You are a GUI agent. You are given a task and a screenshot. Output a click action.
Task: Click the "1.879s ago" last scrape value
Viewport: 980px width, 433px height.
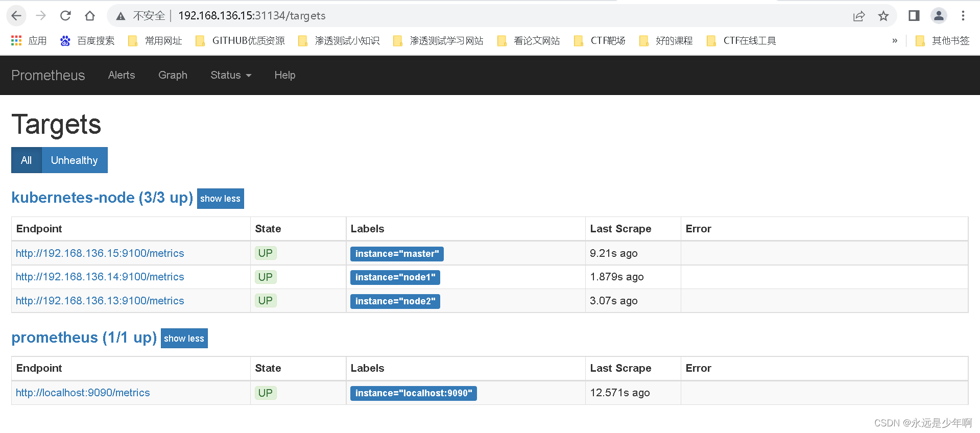[x=617, y=277]
